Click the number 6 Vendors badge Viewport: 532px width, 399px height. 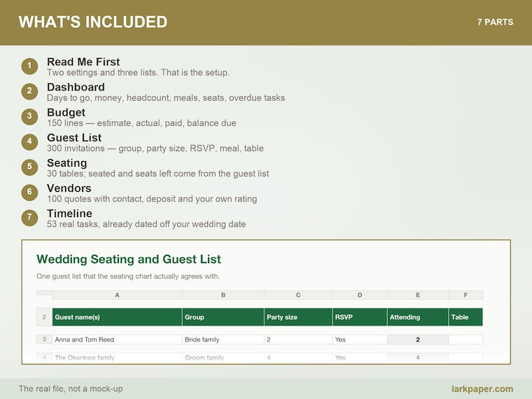(x=29, y=192)
